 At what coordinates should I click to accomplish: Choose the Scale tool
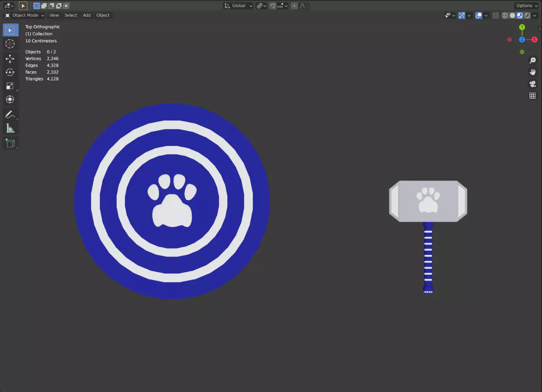pos(10,86)
